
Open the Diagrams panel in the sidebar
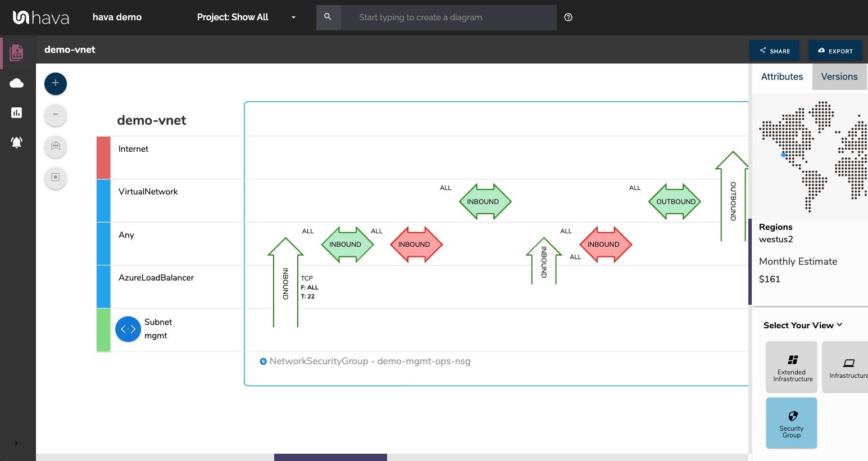(17, 52)
